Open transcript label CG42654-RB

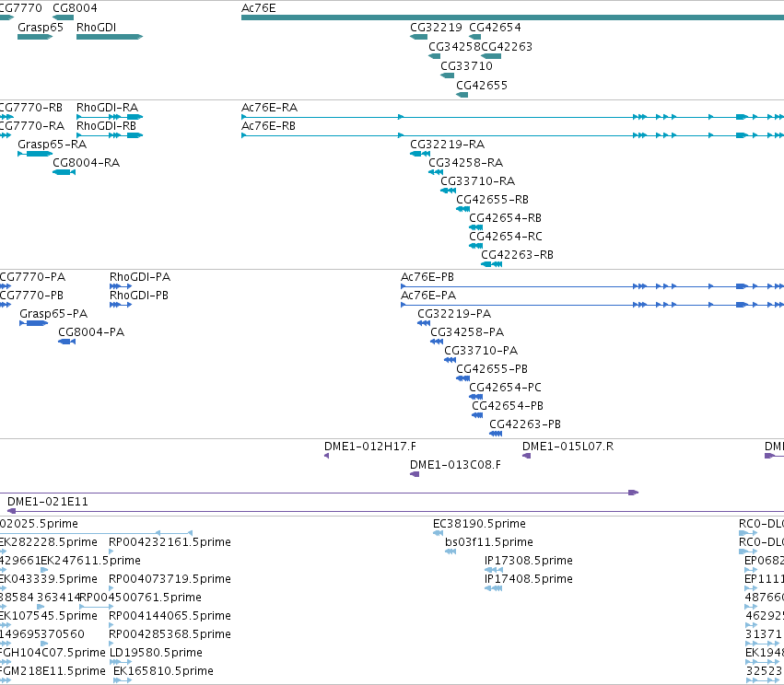pyautogui.click(x=506, y=219)
